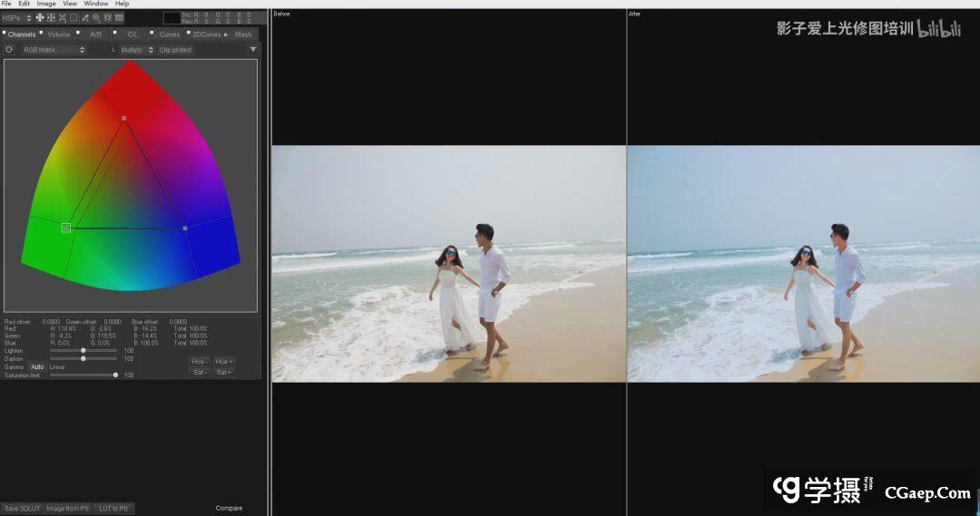Switch to the 2DCurves tab

click(x=205, y=34)
